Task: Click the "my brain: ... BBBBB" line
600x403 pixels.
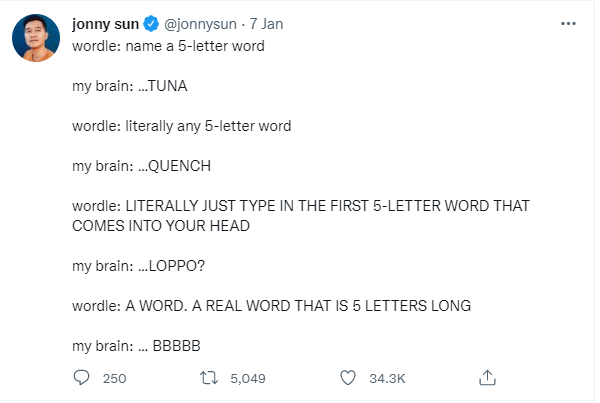Action: 137,346
